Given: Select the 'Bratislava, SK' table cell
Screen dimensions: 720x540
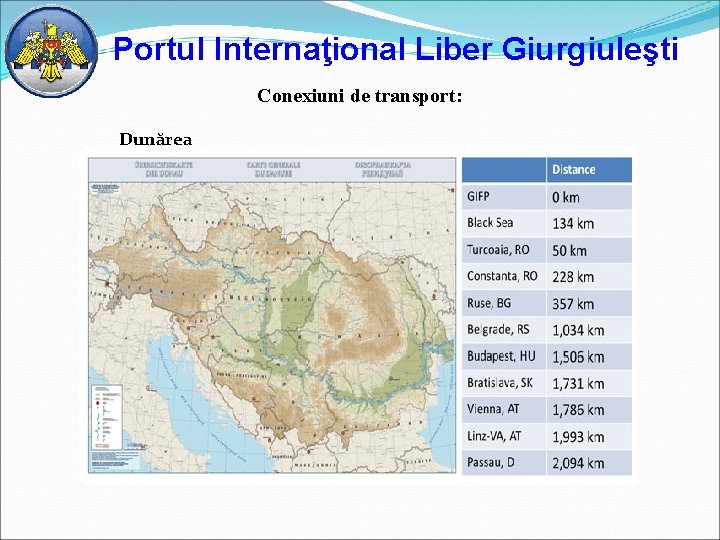Looking at the screenshot, I should (x=504, y=383).
